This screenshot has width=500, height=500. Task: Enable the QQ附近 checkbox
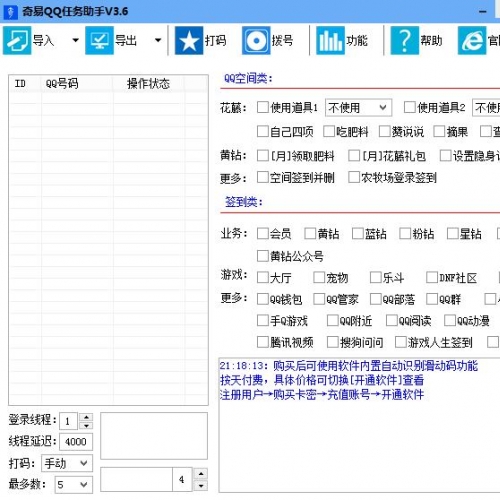click(x=333, y=320)
